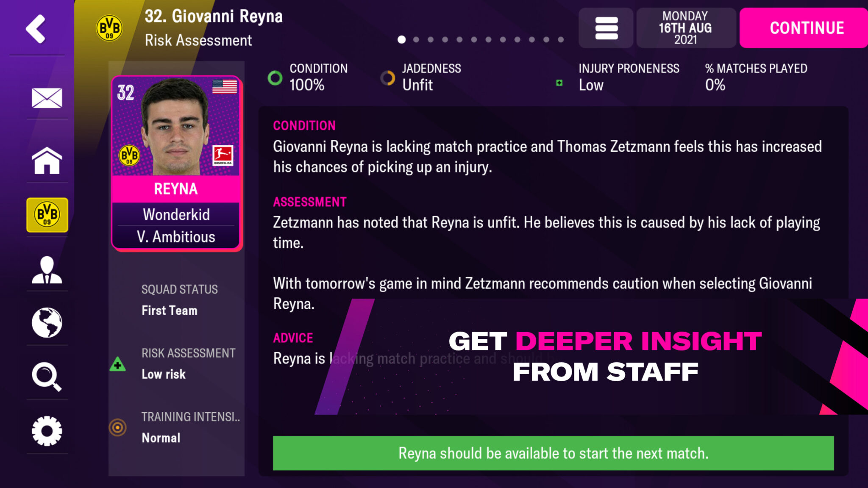This screenshot has width=868, height=488.
Task: Select the second page navigation dot
Action: tap(416, 40)
